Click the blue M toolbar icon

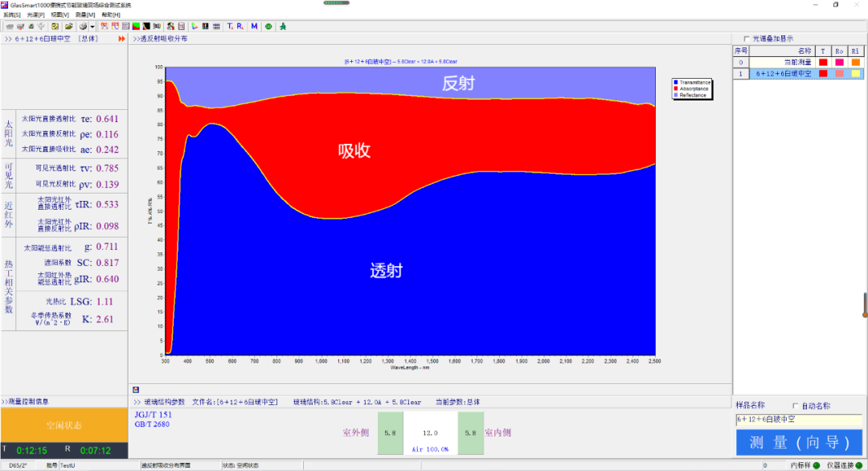[254, 26]
